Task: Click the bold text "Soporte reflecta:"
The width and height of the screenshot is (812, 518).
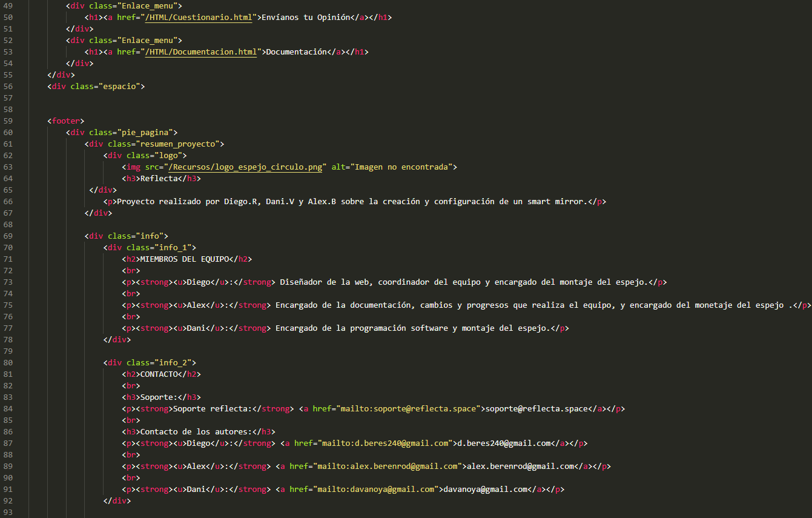Action: coord(213,409)
